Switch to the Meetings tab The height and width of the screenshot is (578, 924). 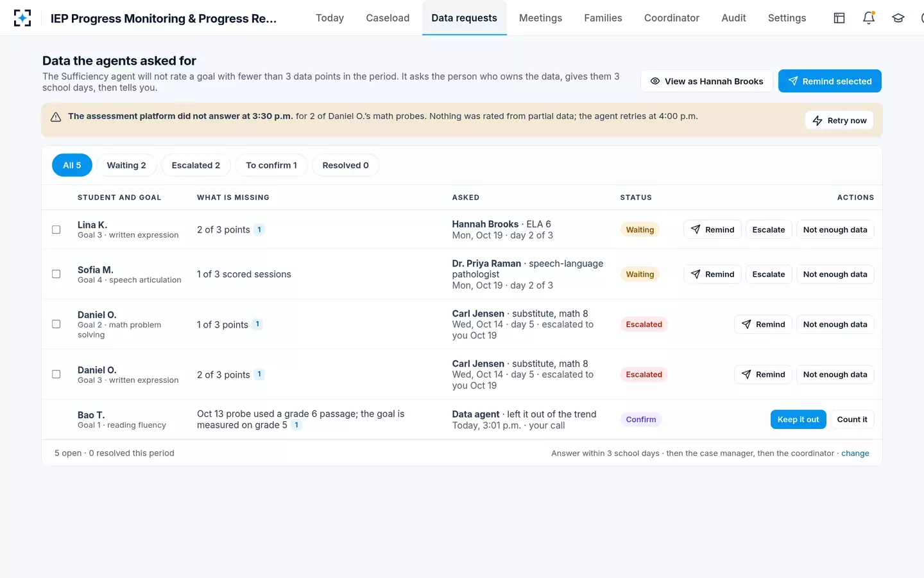coord(540,18)
